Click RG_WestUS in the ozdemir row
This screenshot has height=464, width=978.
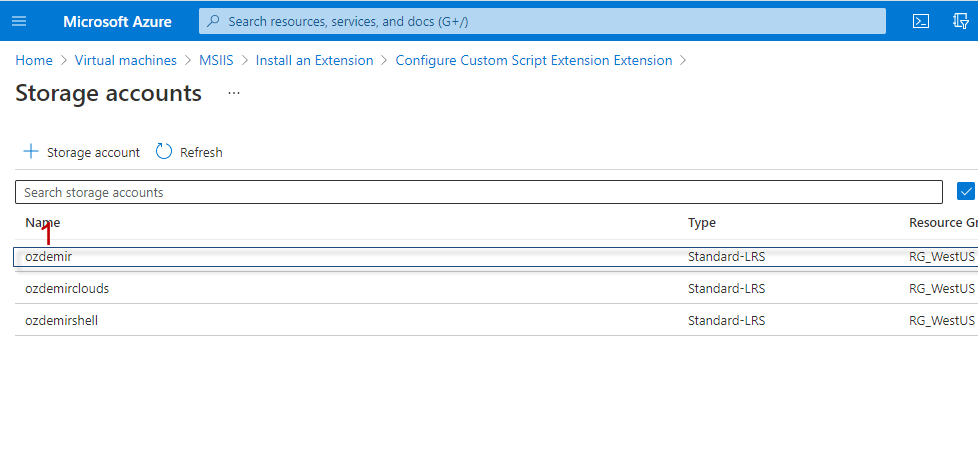pos(942,256)
